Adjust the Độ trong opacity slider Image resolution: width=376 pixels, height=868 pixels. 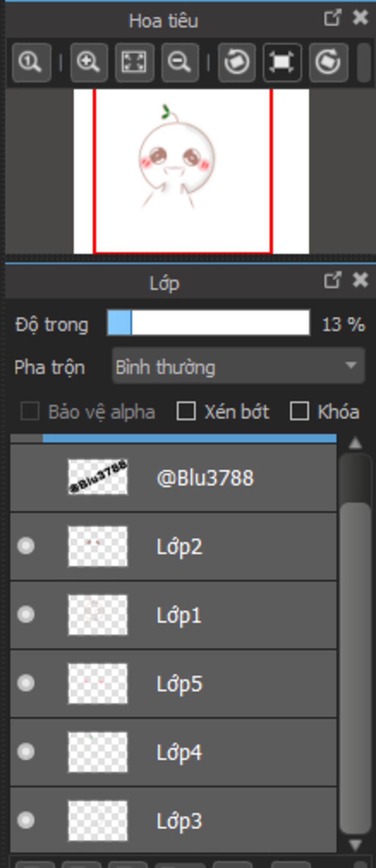click(x=208, y=323)
